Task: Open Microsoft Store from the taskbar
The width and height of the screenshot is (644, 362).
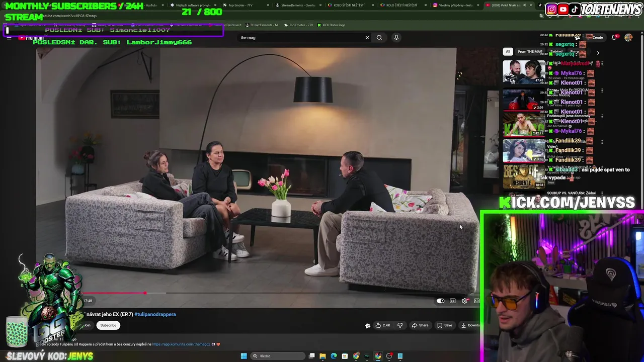Action: (x=345, y=356)
